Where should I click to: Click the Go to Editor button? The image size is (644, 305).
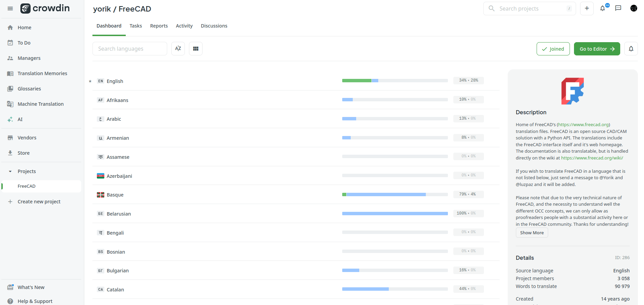coord(597,49)
